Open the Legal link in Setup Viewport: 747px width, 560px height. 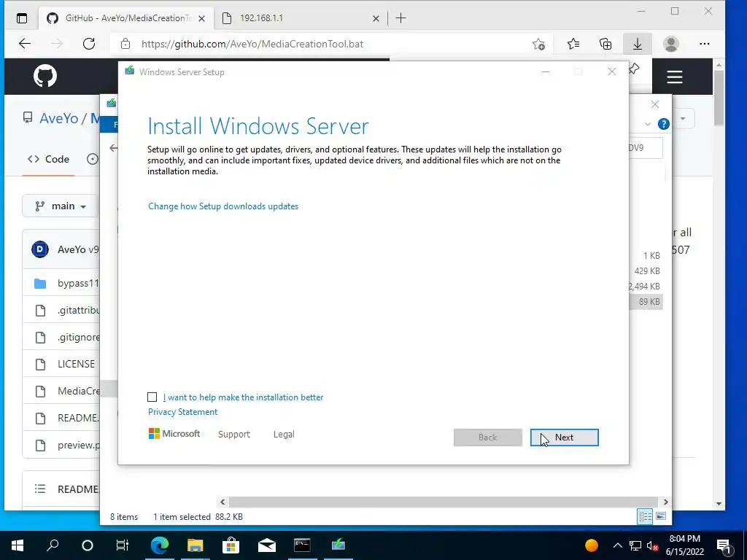tap(284, 435)
